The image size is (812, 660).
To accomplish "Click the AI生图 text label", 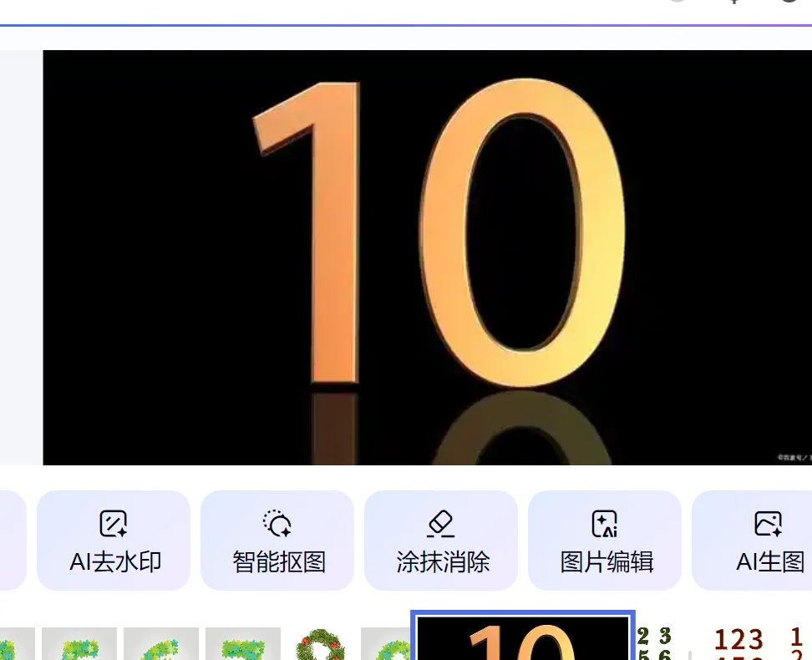I will [770, 562].
